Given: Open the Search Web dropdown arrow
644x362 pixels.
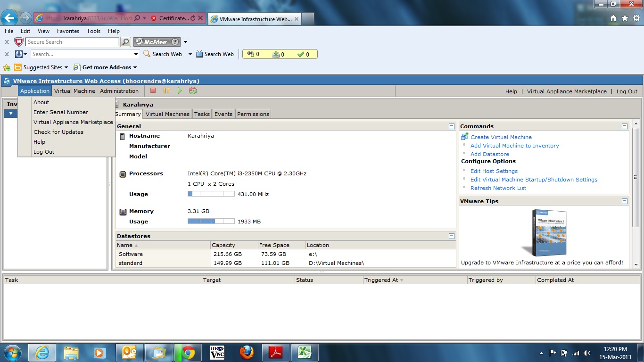Looking at the screenshot, I should coord(190,54).
